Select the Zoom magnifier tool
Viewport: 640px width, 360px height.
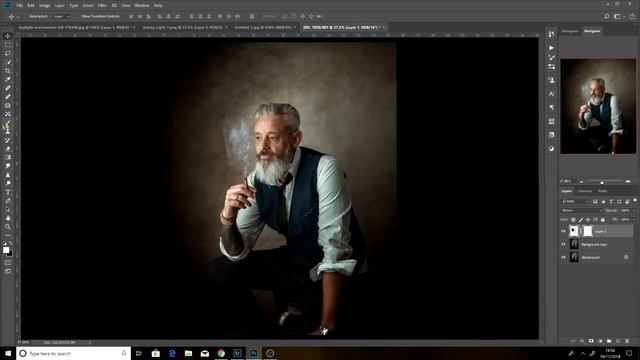(x=7, y=227)
